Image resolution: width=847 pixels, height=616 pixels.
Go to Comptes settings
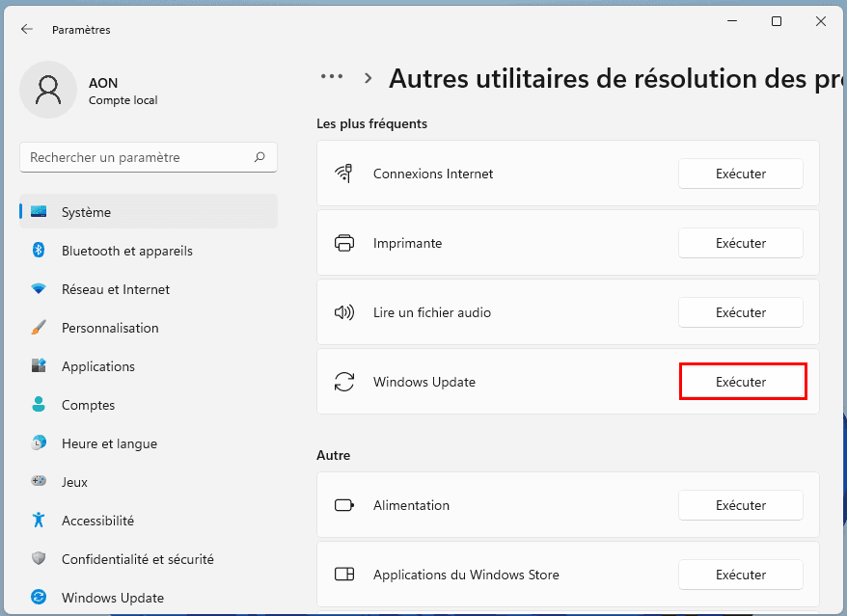tap(88, 405)
